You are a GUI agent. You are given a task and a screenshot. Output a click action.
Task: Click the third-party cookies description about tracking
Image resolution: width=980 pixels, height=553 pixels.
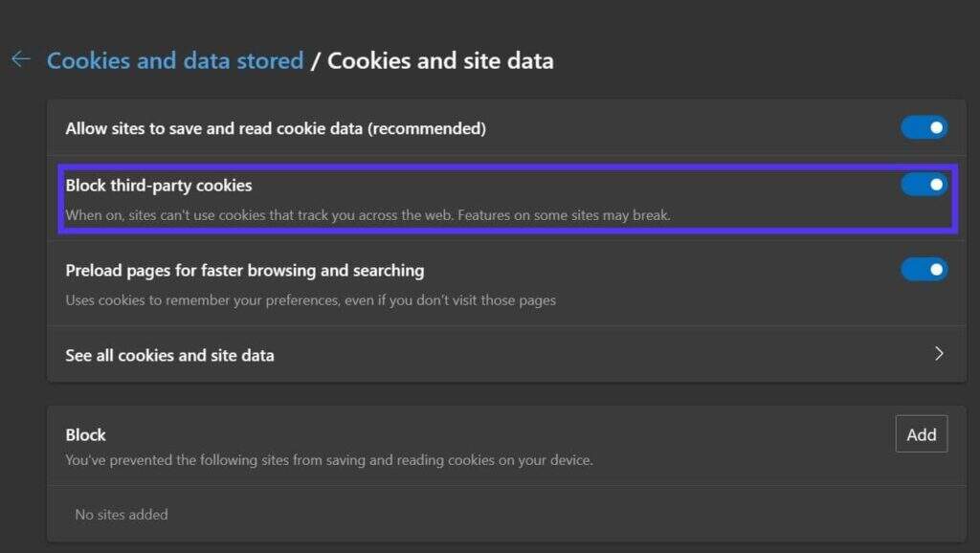tap(258, 215)
